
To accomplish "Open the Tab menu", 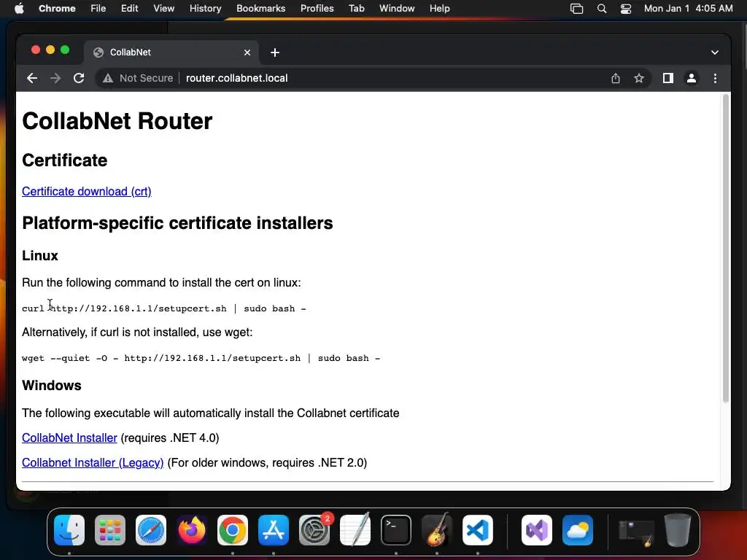I will [x=356, y=9].
